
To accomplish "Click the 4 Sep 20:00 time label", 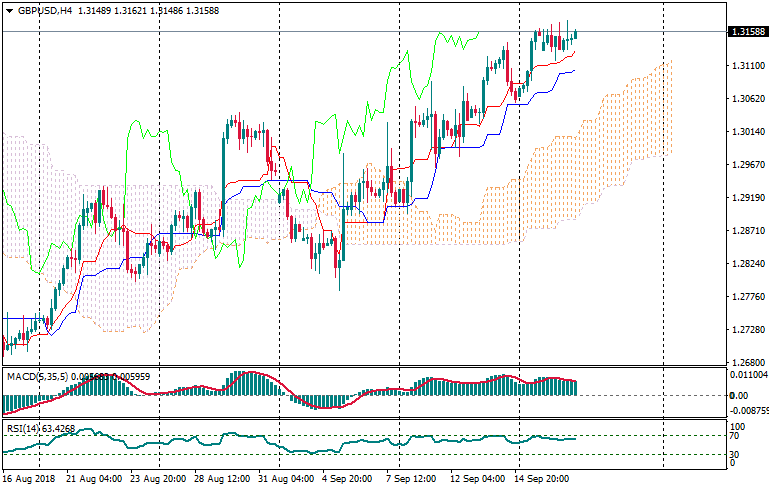I will (x=347, y=479).
